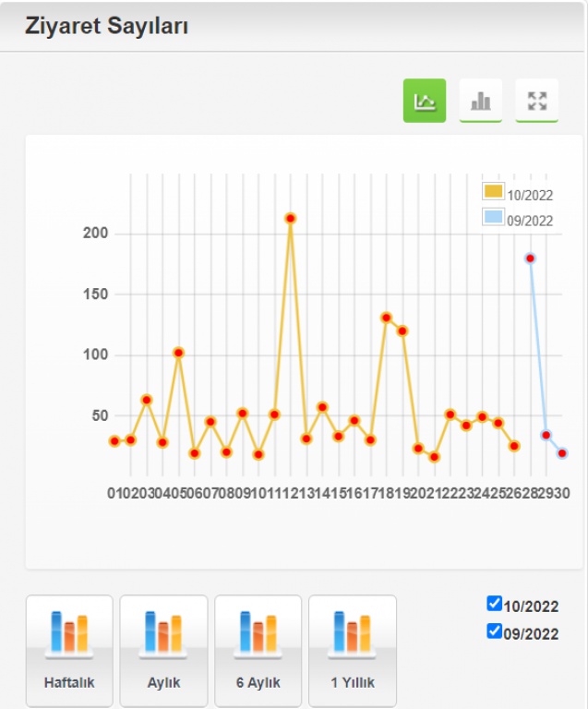
Task: Click the Ziyaret Sayıları panel header
Action: pos(107,27)
